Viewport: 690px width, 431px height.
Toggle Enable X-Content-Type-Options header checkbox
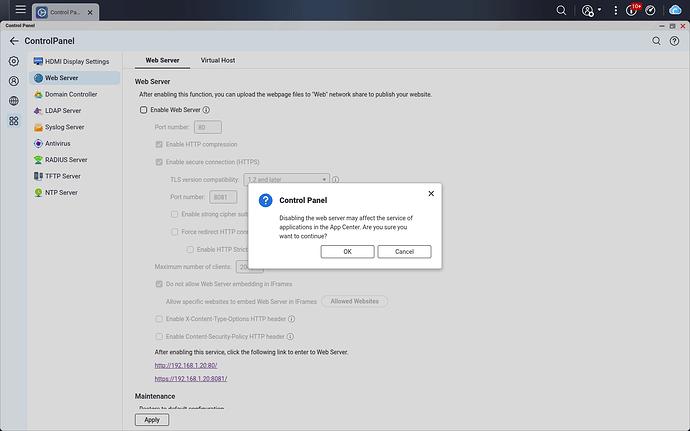(x=159, y=319)
